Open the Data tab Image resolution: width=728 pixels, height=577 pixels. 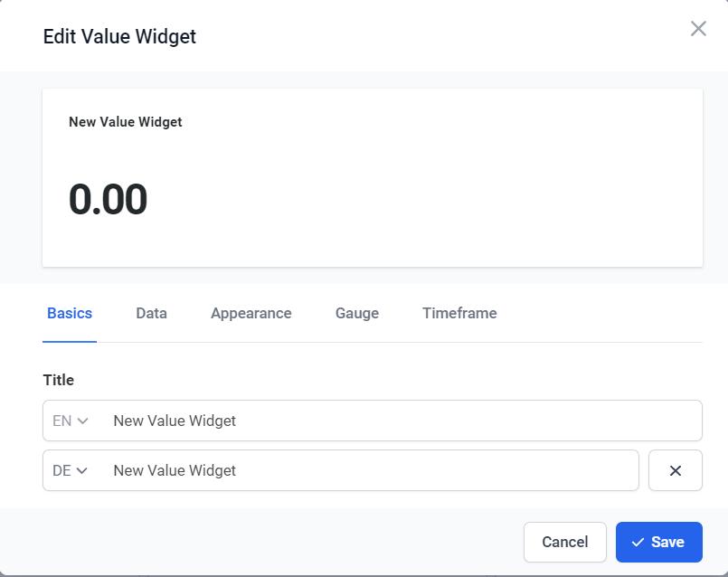click(151, 313)
